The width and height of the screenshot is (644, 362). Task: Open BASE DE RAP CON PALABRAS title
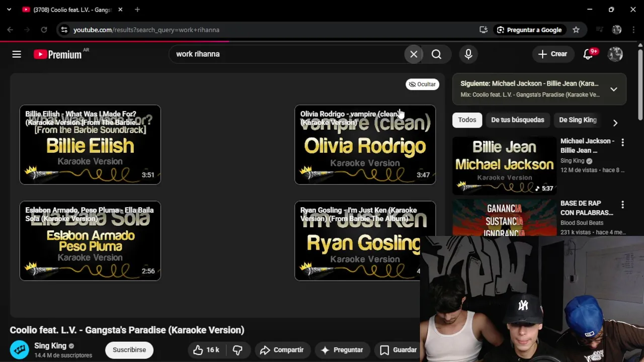tap(587, 208)
